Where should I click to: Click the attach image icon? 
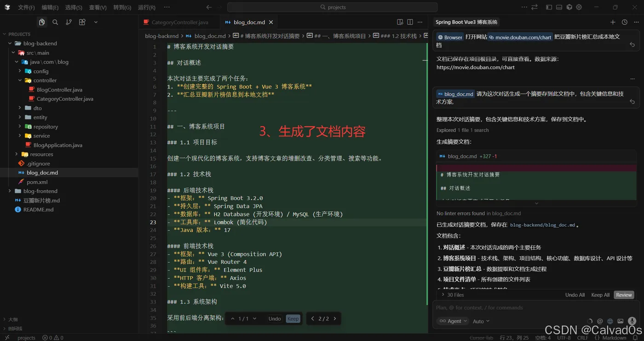(x=621, y=321)
